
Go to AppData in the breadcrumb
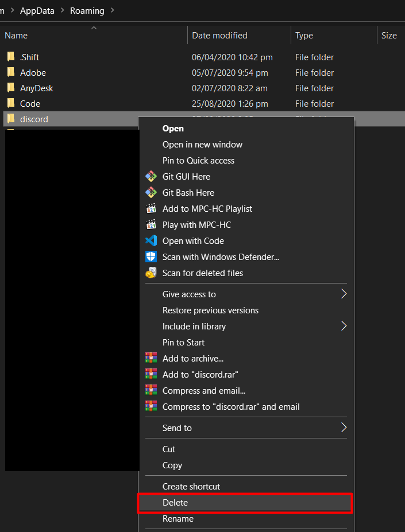(x=37, y=10)
